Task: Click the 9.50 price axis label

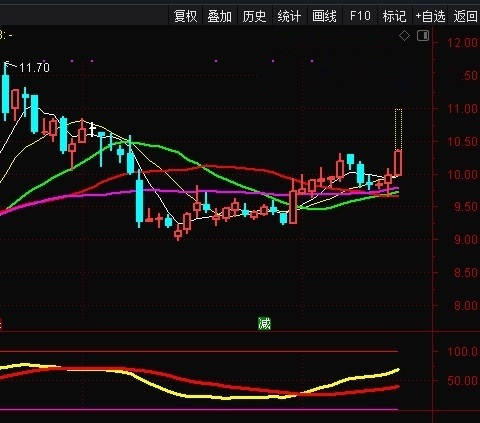Action: tap(466, 207)
